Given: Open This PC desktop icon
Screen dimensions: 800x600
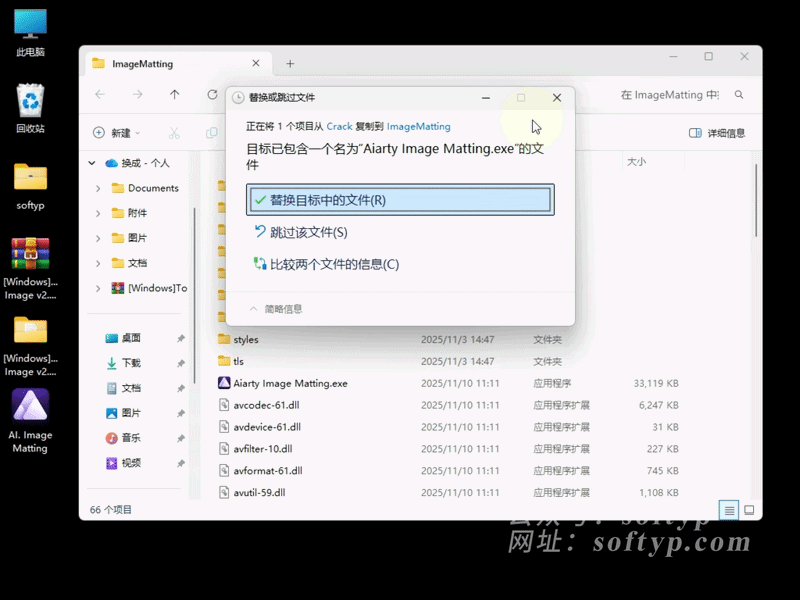Looking at the screenshot, I should [x=30, y=33].
